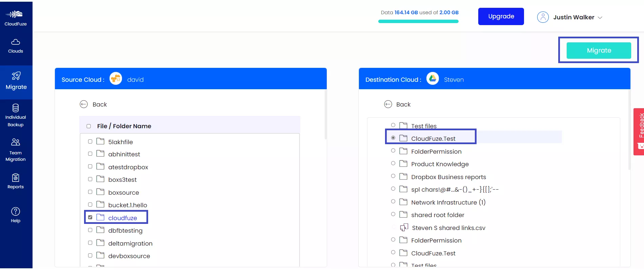Open the Feedback side tab
The width and height of the screenshot is (644, 270).
click(x=639, y=132)
